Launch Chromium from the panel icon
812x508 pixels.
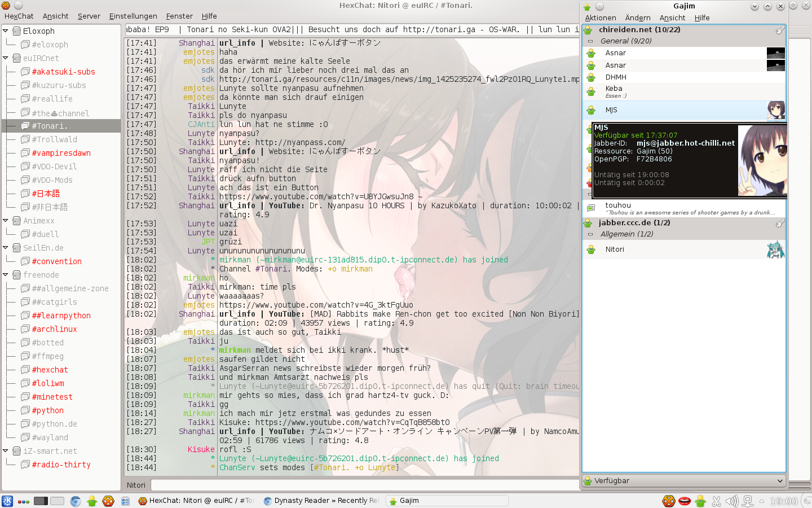[x=76, y=501]
